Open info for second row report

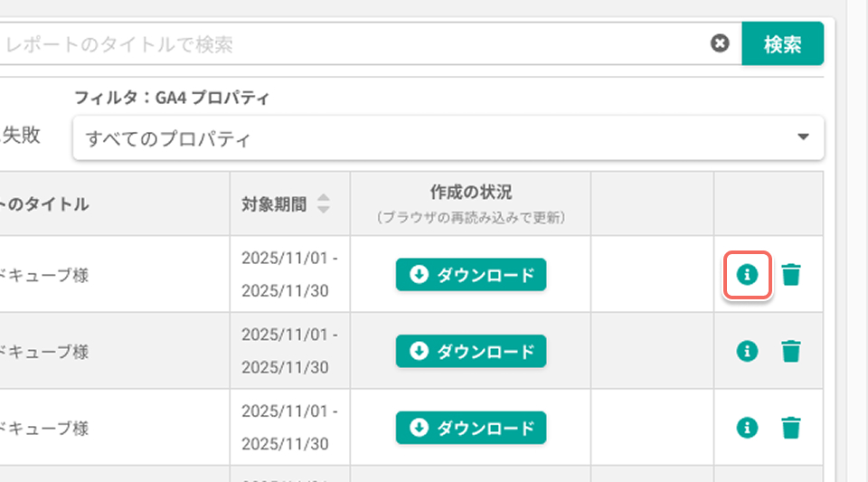click(x=747, y=351)
